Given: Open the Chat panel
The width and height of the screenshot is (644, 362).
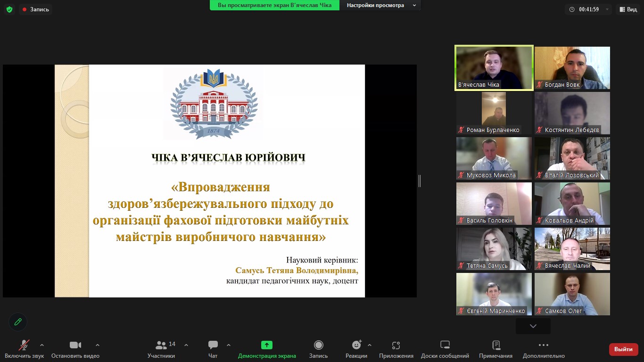Looking at the screenshot, I should pyautogui.click(x=213, y=345).
